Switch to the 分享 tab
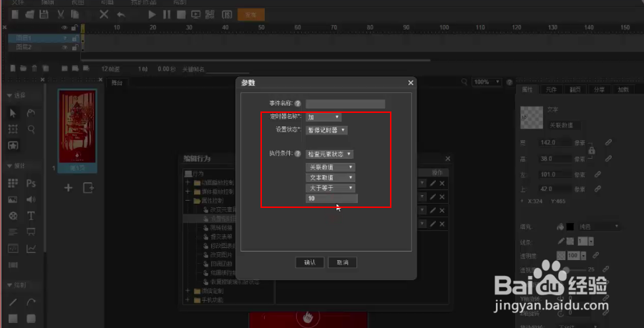The image size is (644, 328). click(x=599, y=90)
